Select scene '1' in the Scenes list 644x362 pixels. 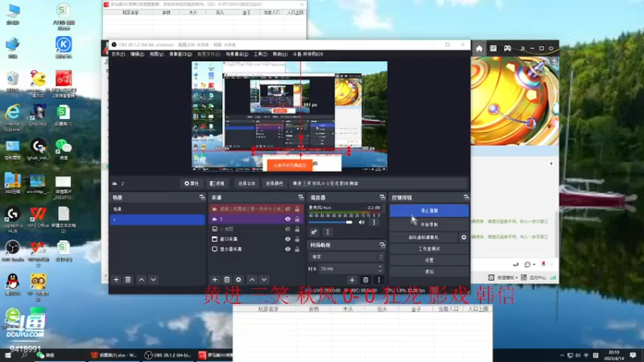(x=158, y=220)
